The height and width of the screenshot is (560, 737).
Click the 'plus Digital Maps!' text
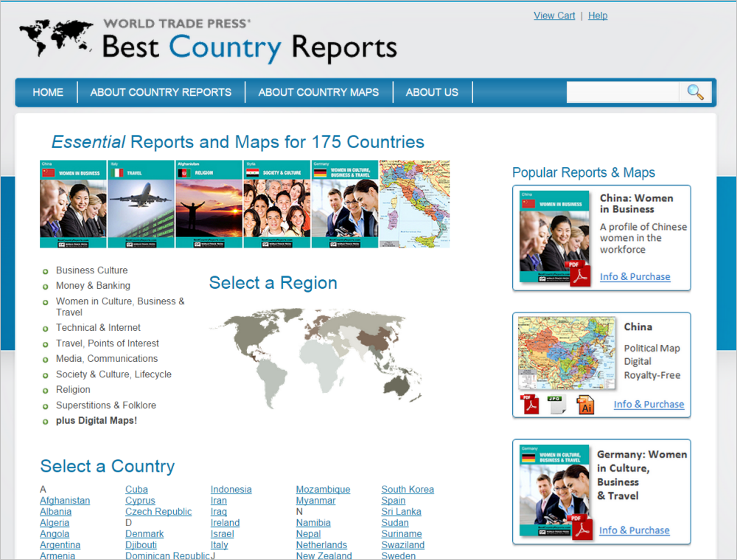(x=97, y=421)
